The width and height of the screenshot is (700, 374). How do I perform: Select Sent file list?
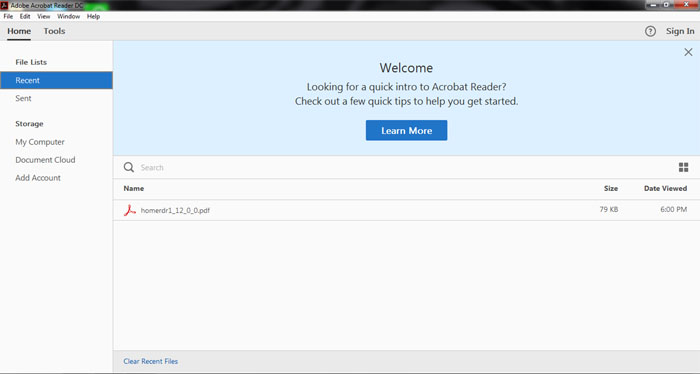click(x=23, y=99)
